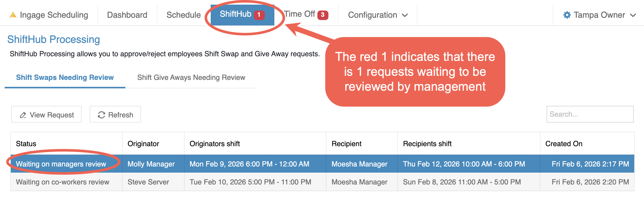Click the Ingage Scheduling triangle logo icon
This screenshot has width=644, height=205.
point(13,15)
